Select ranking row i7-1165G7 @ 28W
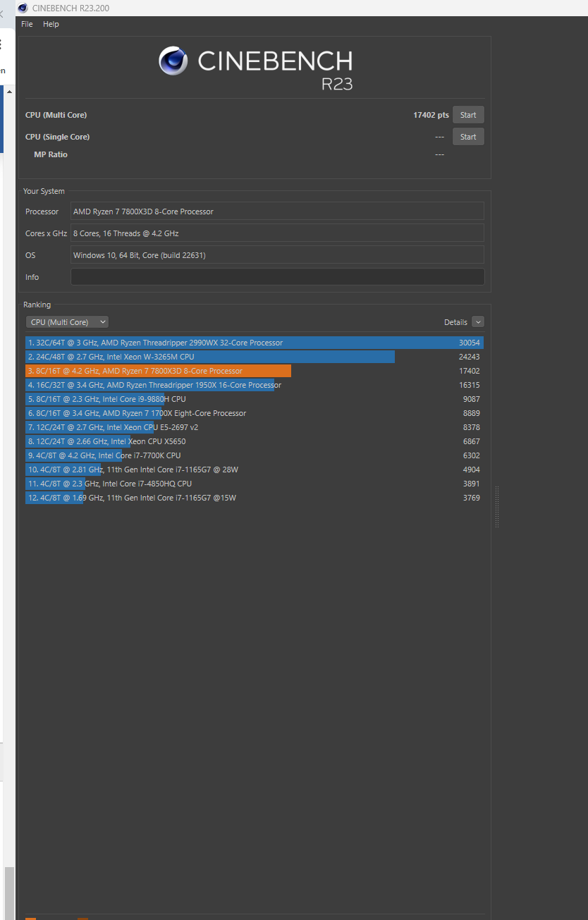 [x=255, y=470]
